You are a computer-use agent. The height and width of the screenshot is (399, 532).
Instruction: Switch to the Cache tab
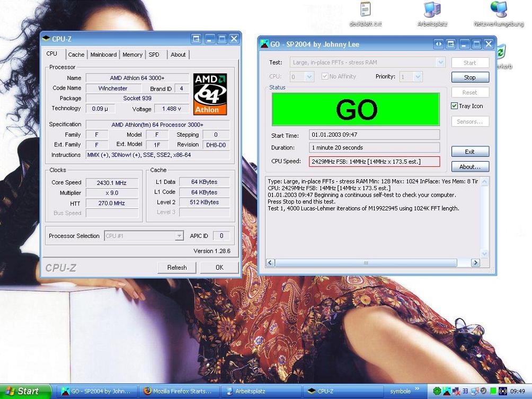76,55
